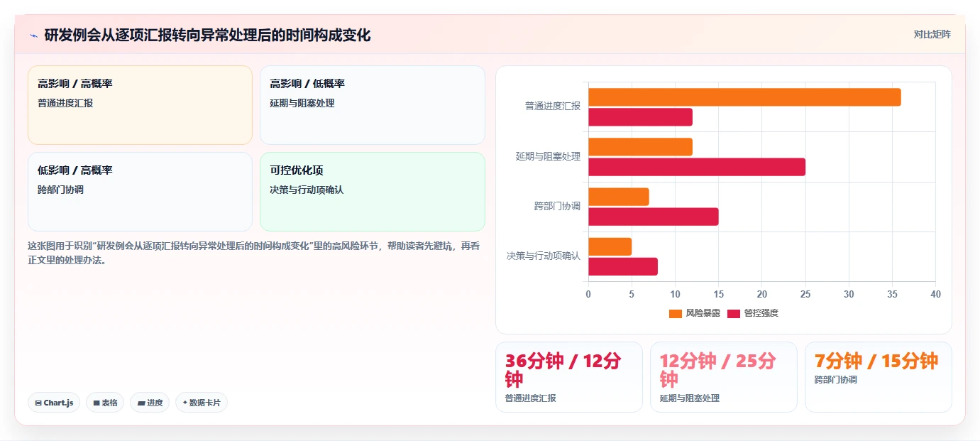Click the 对比矩阵 label in the header

point(932,34)
